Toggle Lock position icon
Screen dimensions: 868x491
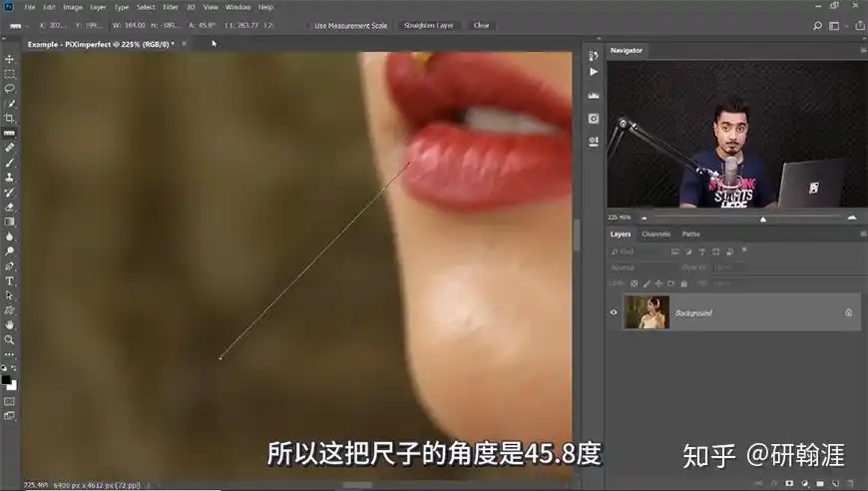pyautogui.click(x=658, y=283)
